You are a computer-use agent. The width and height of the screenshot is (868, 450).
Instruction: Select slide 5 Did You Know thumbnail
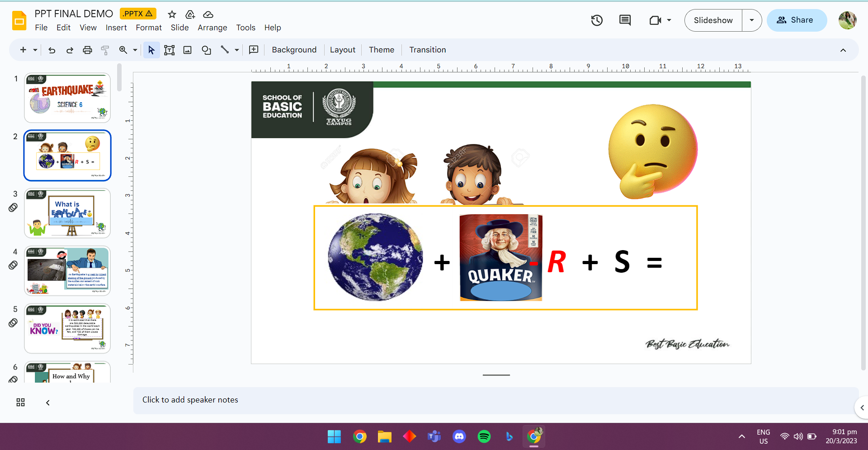click(x=67, y=328)
